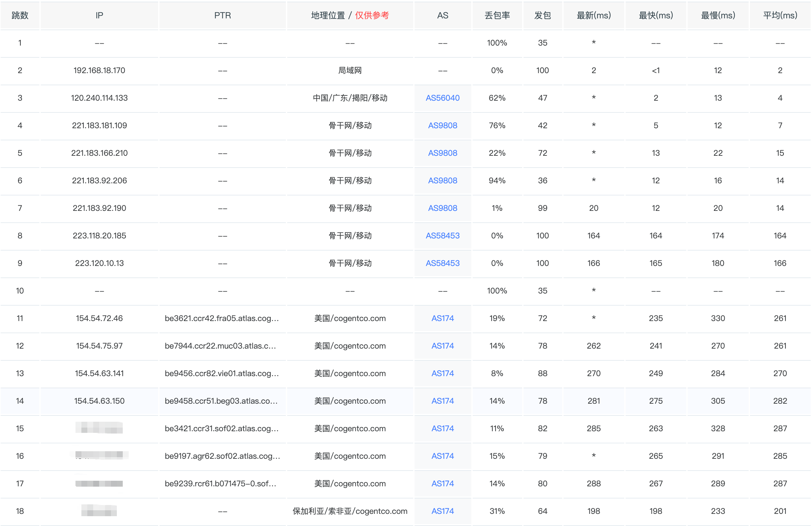Image resolution: width=812 pixels, height=526 pixels.
Task: Click PTR be3621.ccr42.fra05 entry
Action: [x=222, y=318]
